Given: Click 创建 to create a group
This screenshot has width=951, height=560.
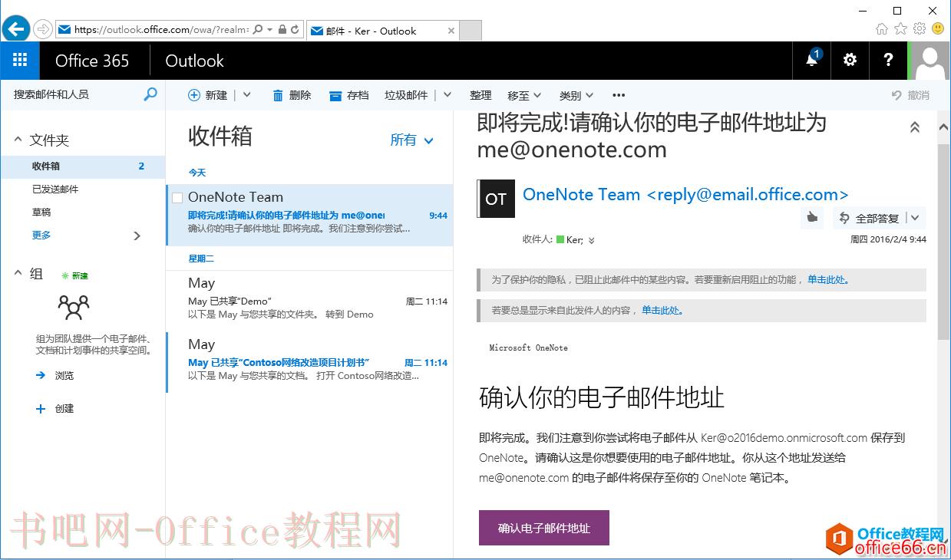Looking at the screenshot, I should pyautogui.click(x=55, y=408).
